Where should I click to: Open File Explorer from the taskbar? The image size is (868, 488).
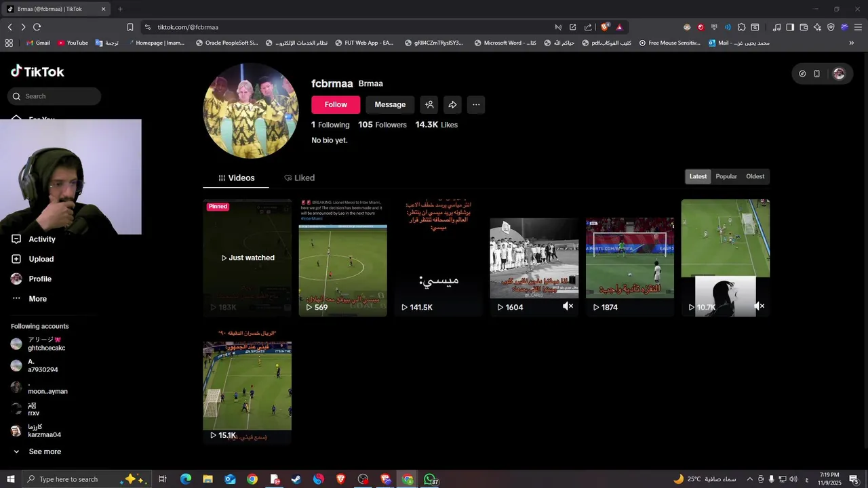pyautogui.click(x=208, y=479)
